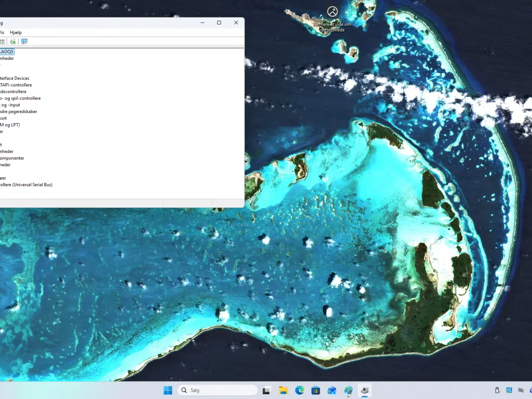Image resolution: width=532 pixels, height=399 pixels.
Task: Open the 'Få mere at vide' desktop image icon
Action: [332, 12]
